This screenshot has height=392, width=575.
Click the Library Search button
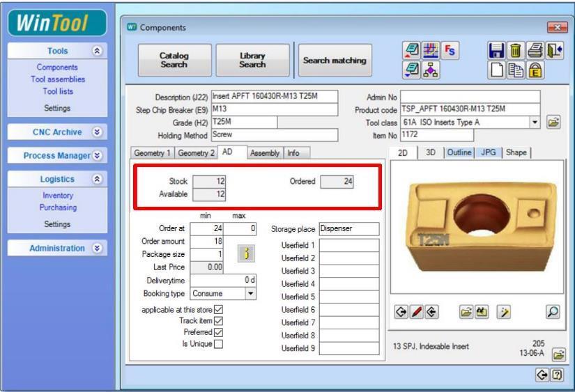[252, 60]
